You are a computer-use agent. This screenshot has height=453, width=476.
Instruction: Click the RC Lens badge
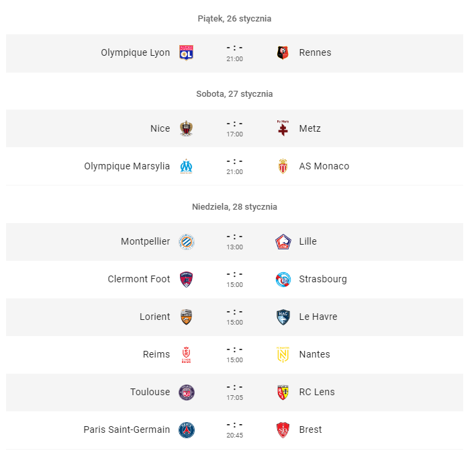[x=283, y=393]
